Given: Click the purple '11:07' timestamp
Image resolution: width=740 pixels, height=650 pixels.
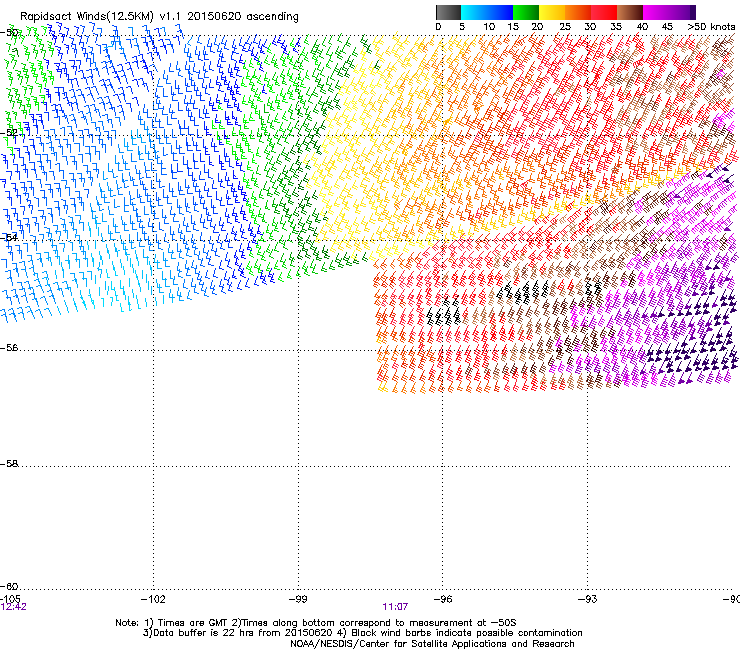Looking at the screenshot, I should point(395,607).
